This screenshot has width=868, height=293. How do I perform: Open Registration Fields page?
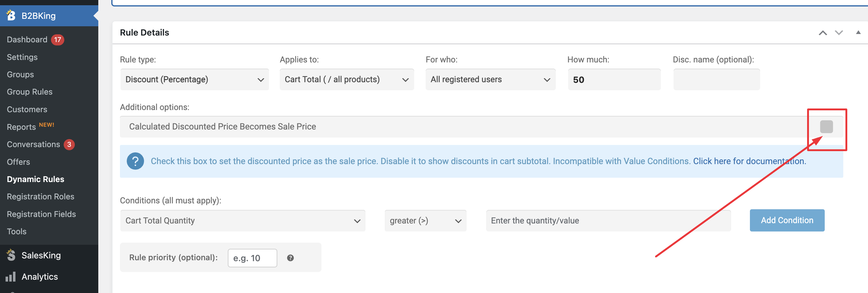click(41, 214)
